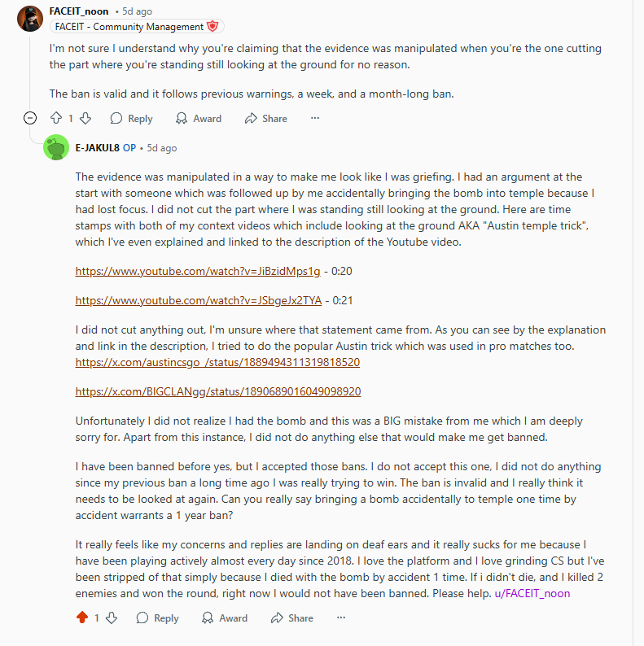644x646 pixels.
Task: Give an Award to FACEIT_noon's comment
Action: click(x=199, y=118)
